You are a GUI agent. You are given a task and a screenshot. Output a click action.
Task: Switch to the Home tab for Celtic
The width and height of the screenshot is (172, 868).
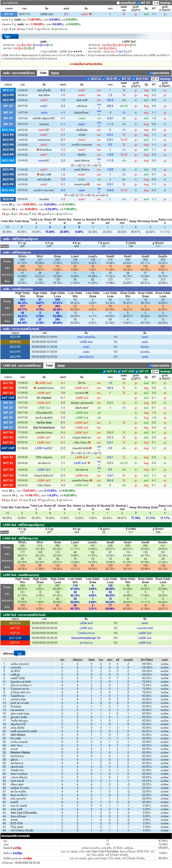[x=55, y=73]
